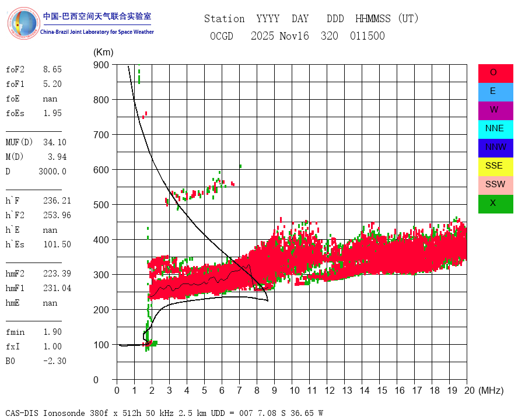Click the hmE nan value
The height and width of the screenshot is (420, 525).
click(50, 303)
